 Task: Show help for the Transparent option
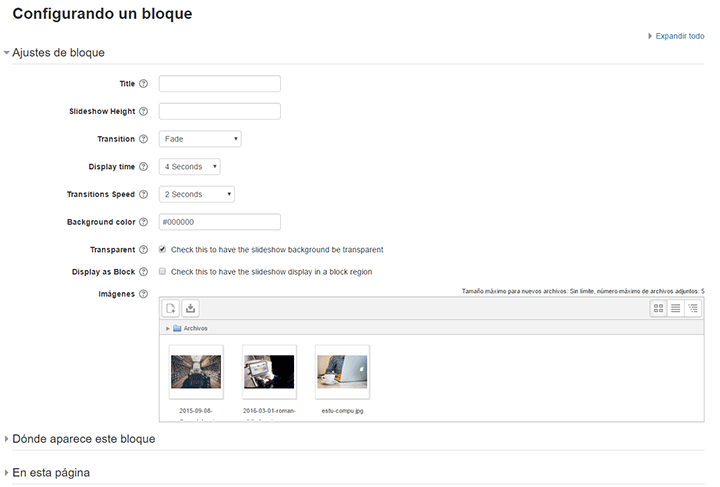143,249
